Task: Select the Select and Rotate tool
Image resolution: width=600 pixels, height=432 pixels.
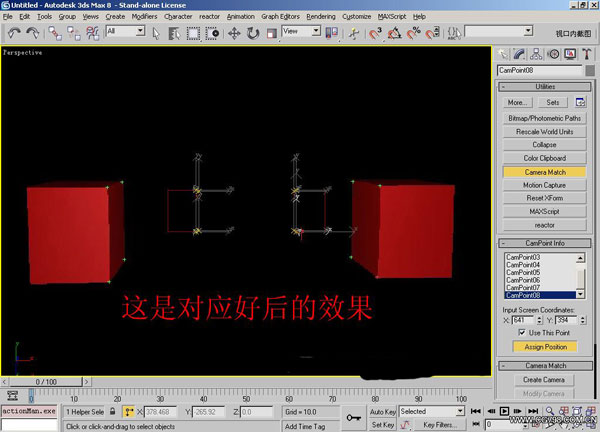Action: point(254,33)
